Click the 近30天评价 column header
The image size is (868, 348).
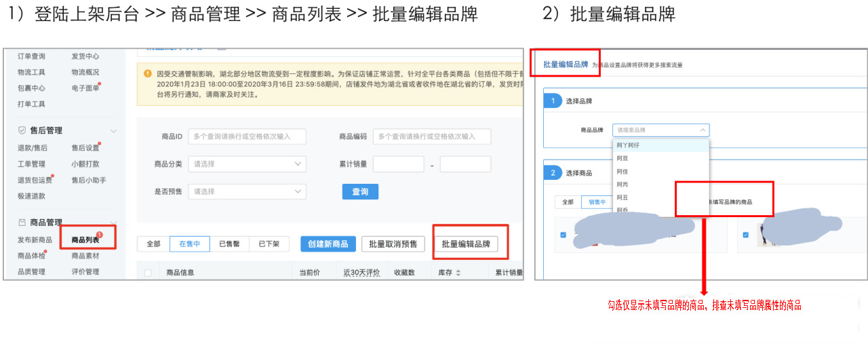(x=361, y=273)
